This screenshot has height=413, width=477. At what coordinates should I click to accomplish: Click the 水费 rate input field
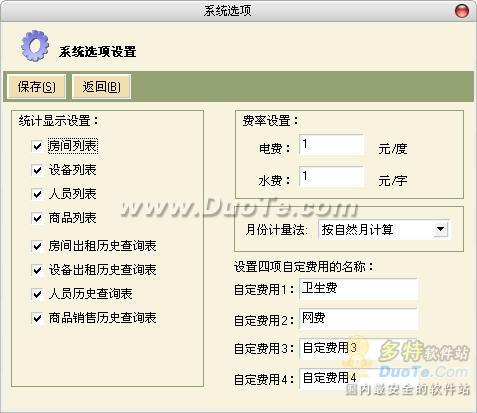(331, 176)
